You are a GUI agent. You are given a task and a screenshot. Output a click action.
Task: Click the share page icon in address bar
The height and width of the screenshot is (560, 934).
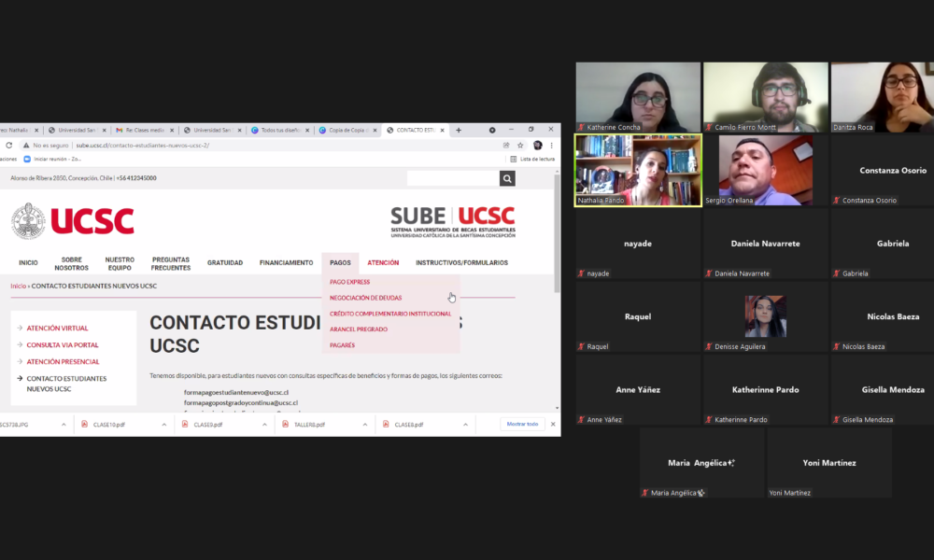coord(506,146)
